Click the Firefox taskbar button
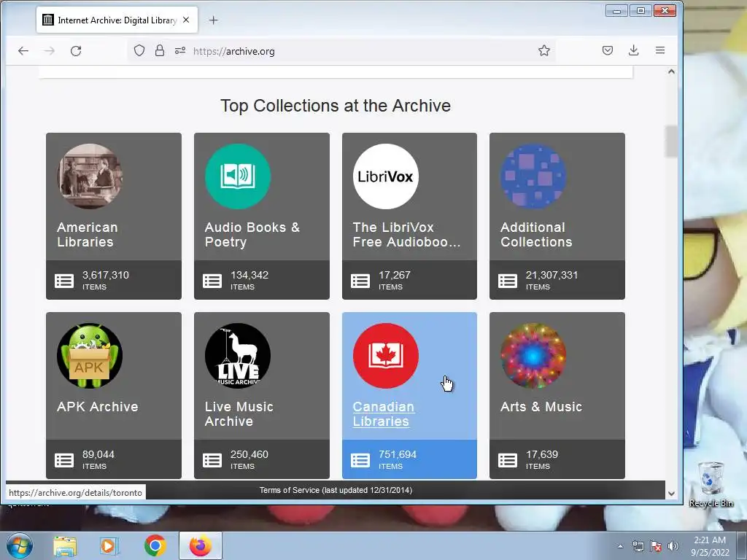The image size is (747, 560). [201, 545]
